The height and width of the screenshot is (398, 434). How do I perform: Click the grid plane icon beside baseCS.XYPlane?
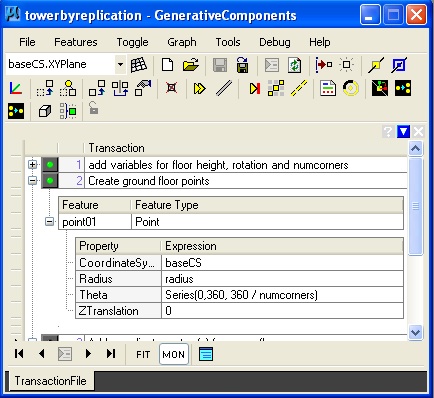click(139, 65)
